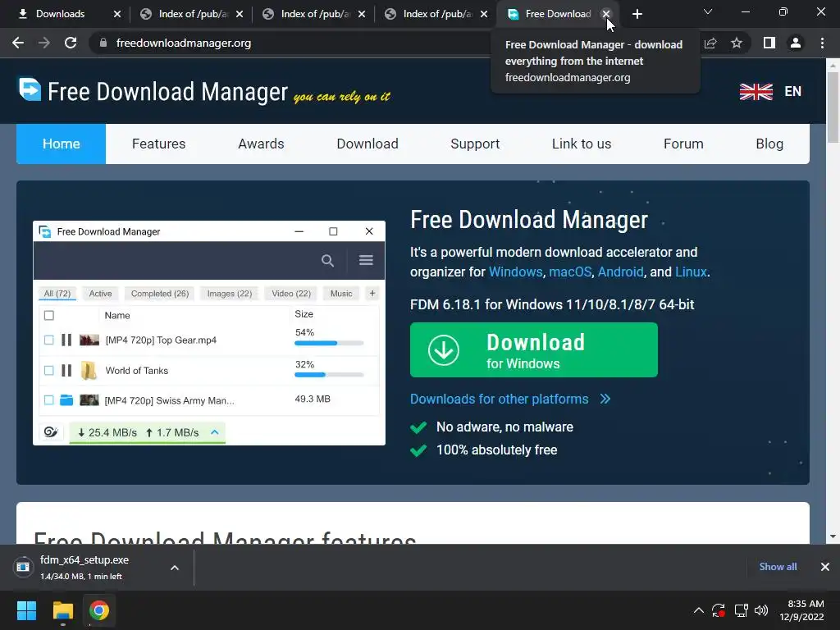
Task: Tick the checkbox for Swiss Army Man
Action: click(x=48, y=400)
